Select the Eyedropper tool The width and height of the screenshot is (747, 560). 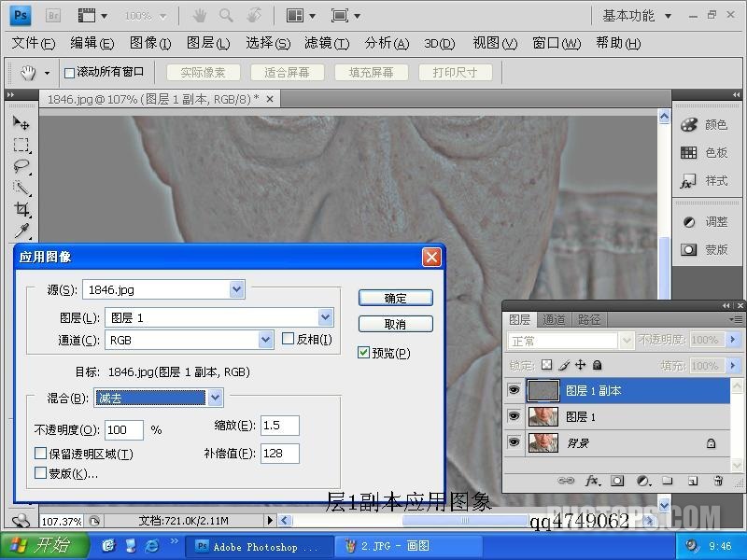pos(21,231)
